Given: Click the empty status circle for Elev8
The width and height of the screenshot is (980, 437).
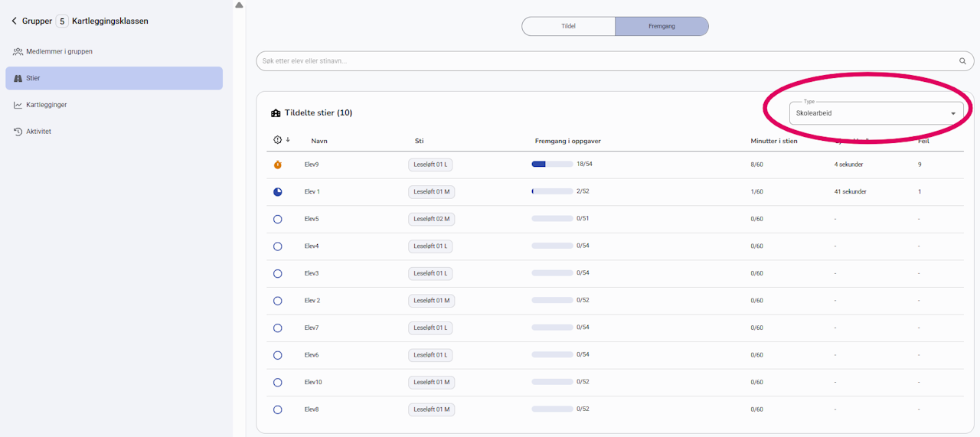Looking at the screenshot, I should pyautogui.click(x=277, y=409).
